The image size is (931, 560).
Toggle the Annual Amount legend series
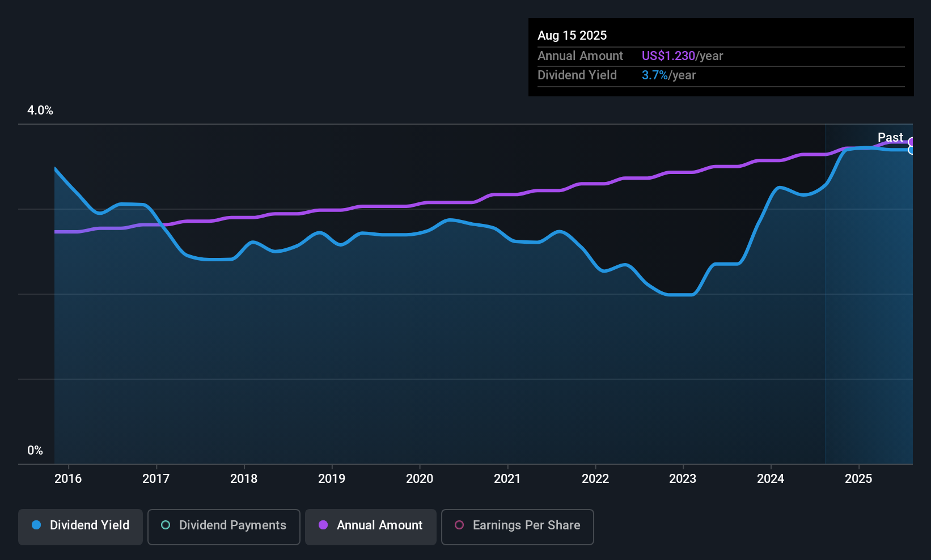tap(371, 525)
